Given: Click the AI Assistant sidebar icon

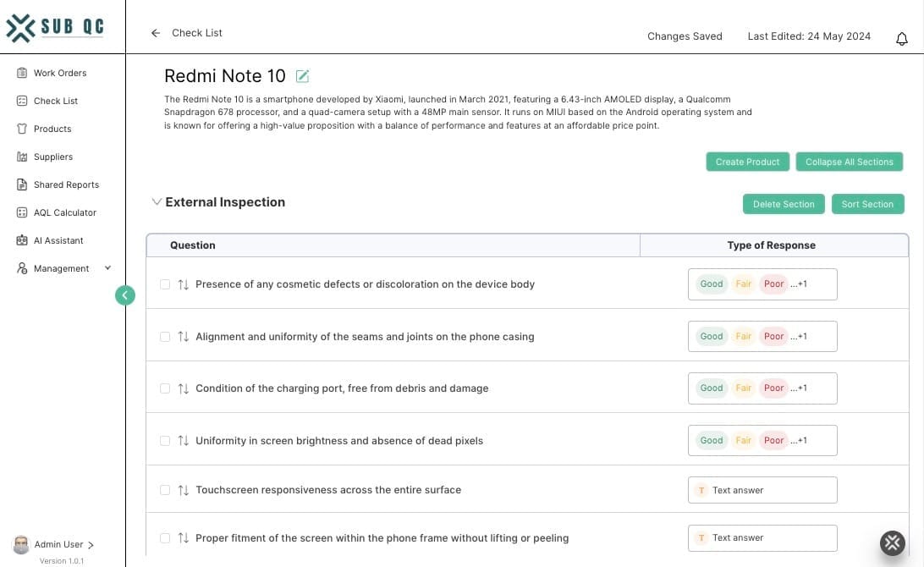Looking at the screenshot, I should coord(22,240).
